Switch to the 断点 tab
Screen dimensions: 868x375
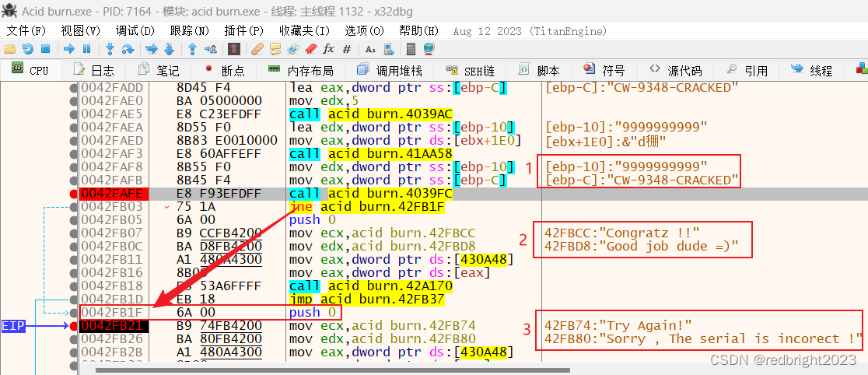pos(225,70)
